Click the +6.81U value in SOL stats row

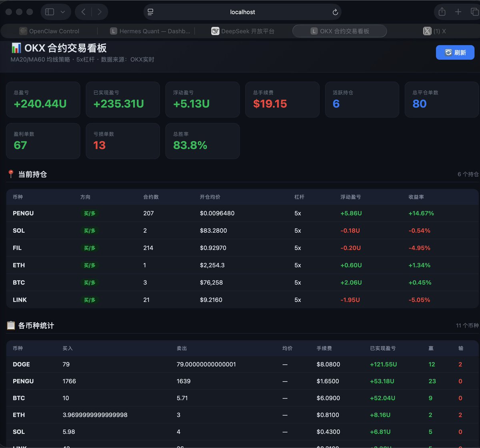380,432
